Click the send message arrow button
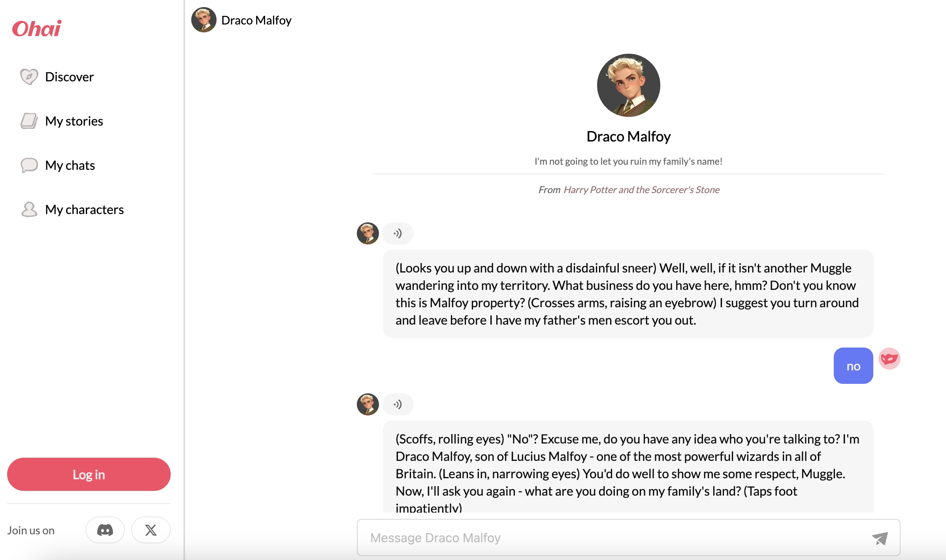This screenshot has width=946, height=560. [x=881, y=537]
